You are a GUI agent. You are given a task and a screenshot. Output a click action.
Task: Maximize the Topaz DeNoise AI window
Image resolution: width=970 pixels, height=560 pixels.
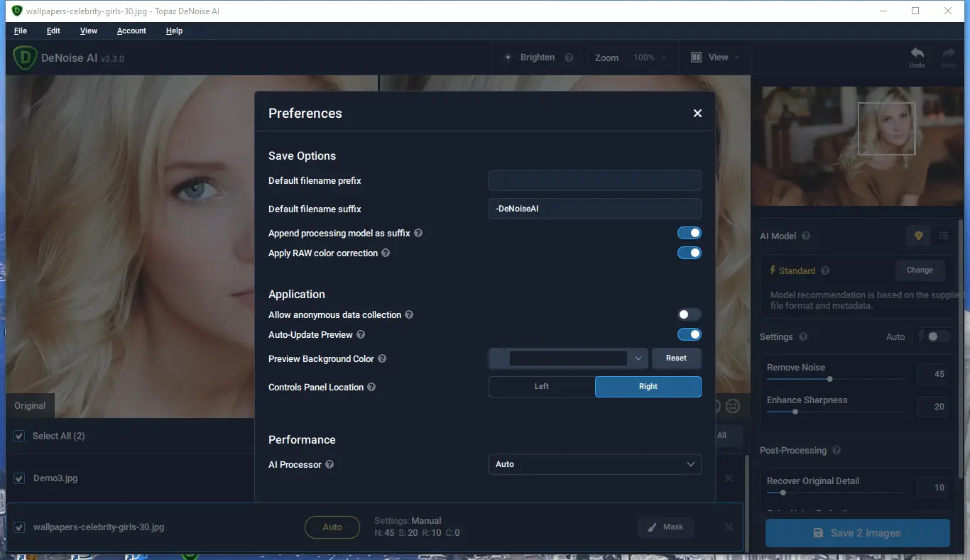pyautogui.click(x=915, y=11)
